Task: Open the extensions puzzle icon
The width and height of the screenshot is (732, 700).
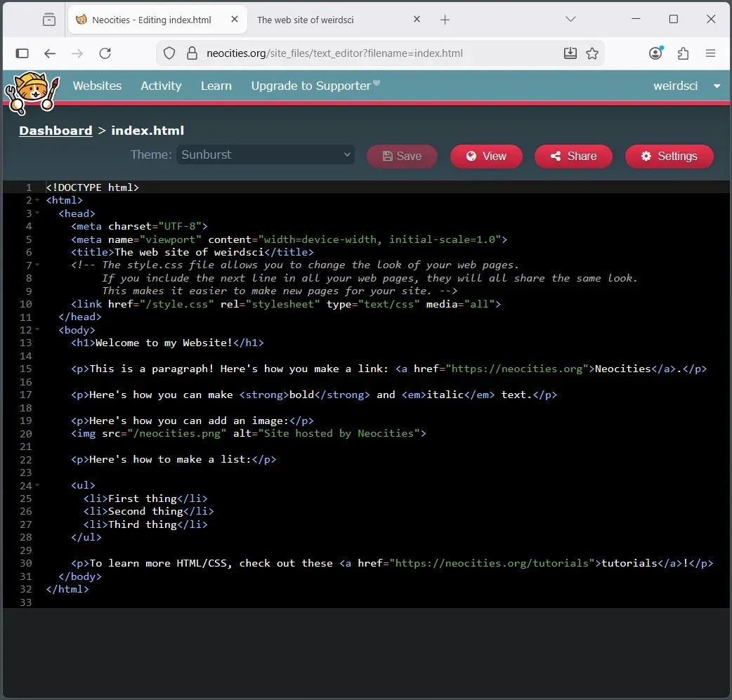Action: point(683,53)
